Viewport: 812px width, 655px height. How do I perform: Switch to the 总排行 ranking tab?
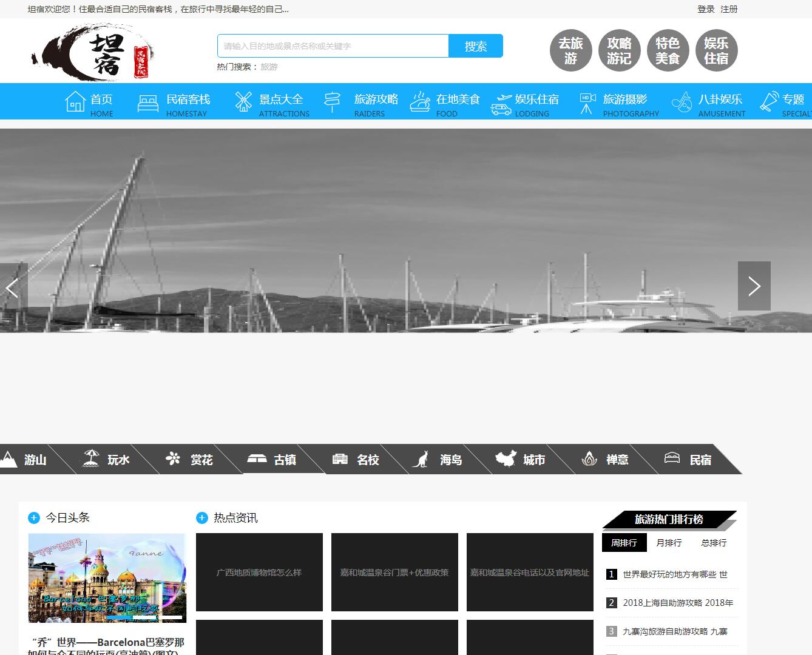(x=714, y=543)
